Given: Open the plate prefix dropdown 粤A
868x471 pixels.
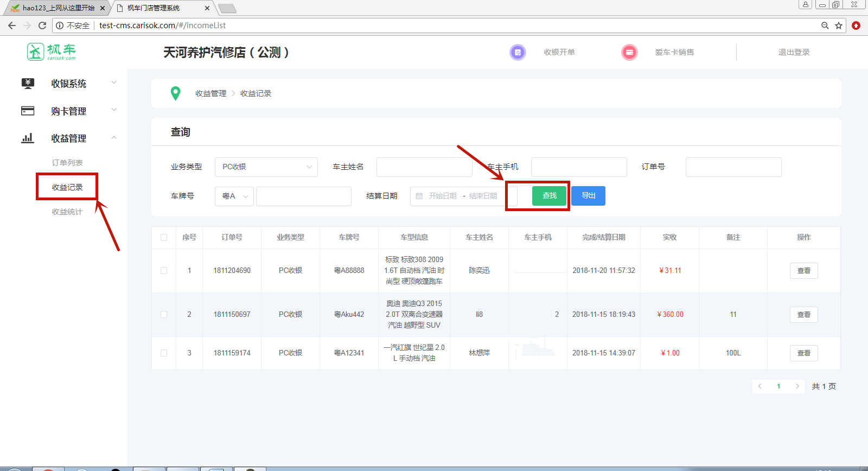Looking at the screenshot, I should click(234, 196).
